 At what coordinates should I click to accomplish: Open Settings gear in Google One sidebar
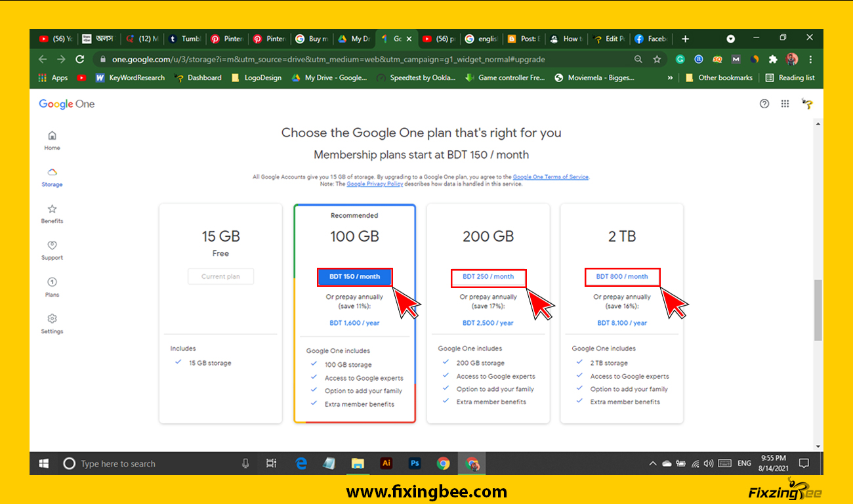coord(52,320)
